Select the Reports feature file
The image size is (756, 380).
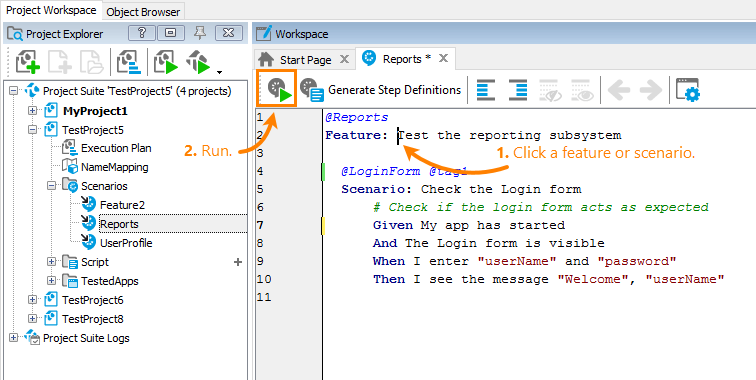tap(120, 224)
